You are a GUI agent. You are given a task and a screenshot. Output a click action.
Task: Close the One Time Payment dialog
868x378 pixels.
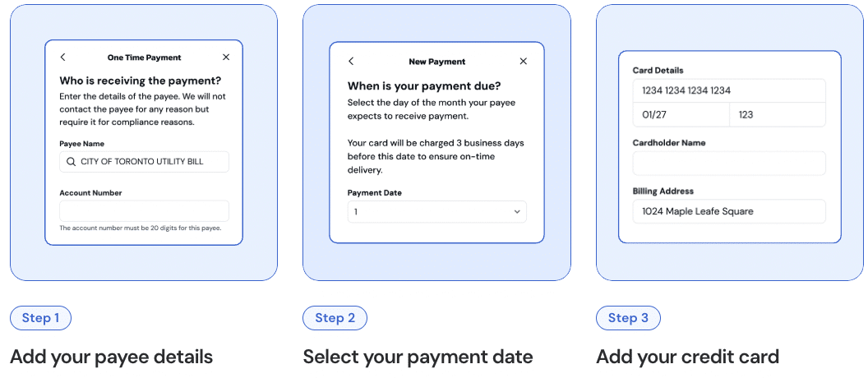(x=226, y=58)
